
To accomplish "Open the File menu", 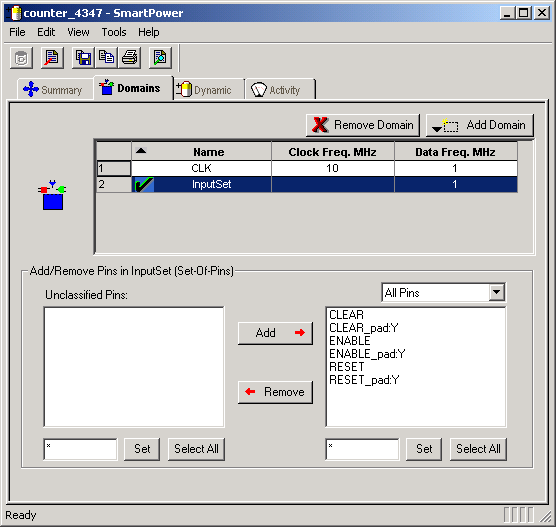I will (17, 32).
